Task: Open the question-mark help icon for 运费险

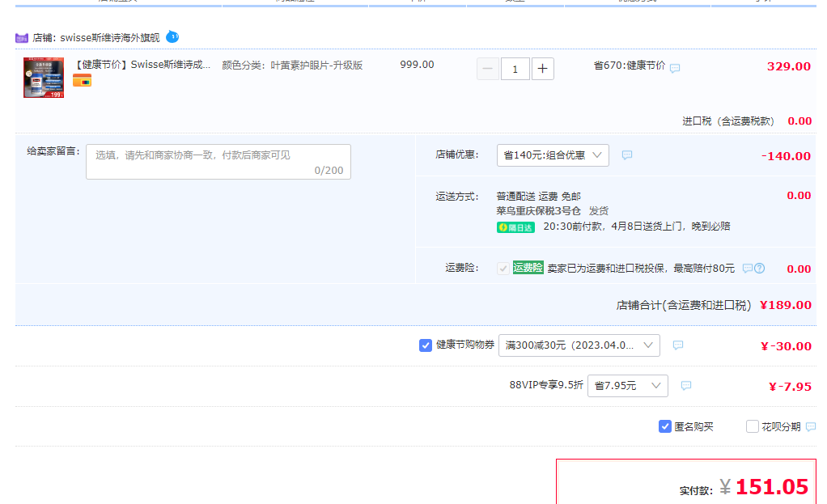Action: pos(760,269)
